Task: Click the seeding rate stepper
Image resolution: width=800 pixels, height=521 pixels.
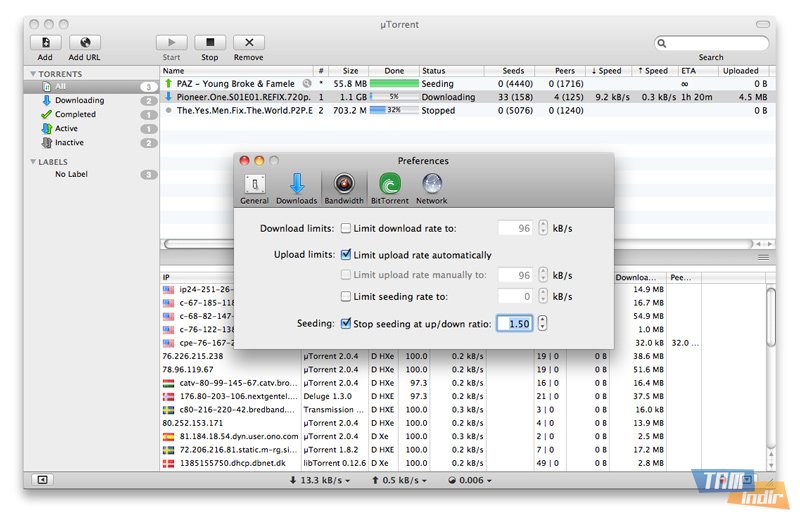Action: (x=543, y=296)
